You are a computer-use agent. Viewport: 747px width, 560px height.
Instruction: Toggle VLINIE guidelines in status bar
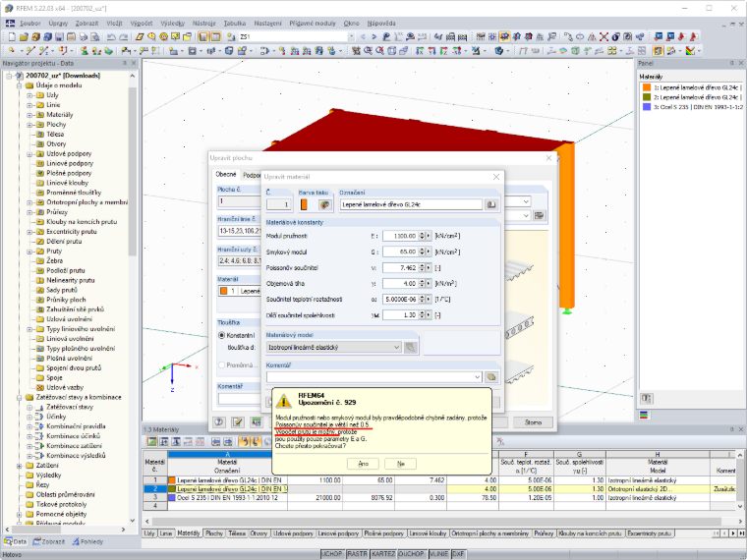(438, 554)
